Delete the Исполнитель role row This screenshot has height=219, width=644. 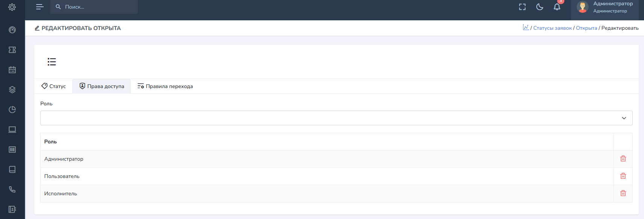click(623, 193)
